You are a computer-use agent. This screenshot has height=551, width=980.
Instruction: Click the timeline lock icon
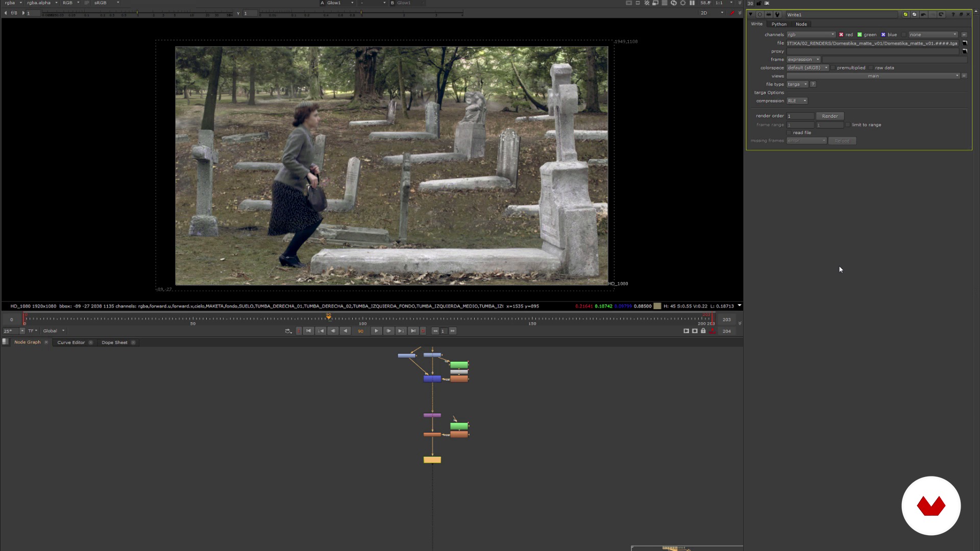point(703,331)
